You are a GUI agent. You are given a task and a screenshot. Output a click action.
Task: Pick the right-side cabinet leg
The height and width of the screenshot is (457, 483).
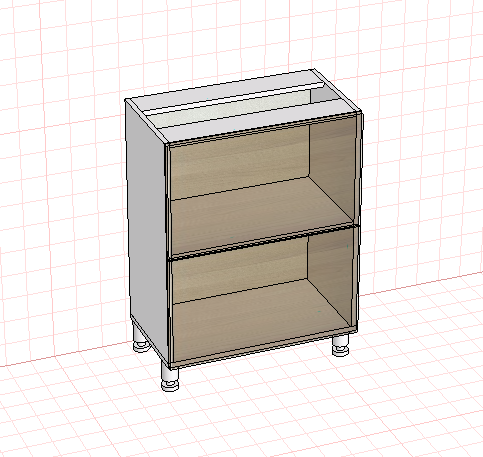pos(340,345)
